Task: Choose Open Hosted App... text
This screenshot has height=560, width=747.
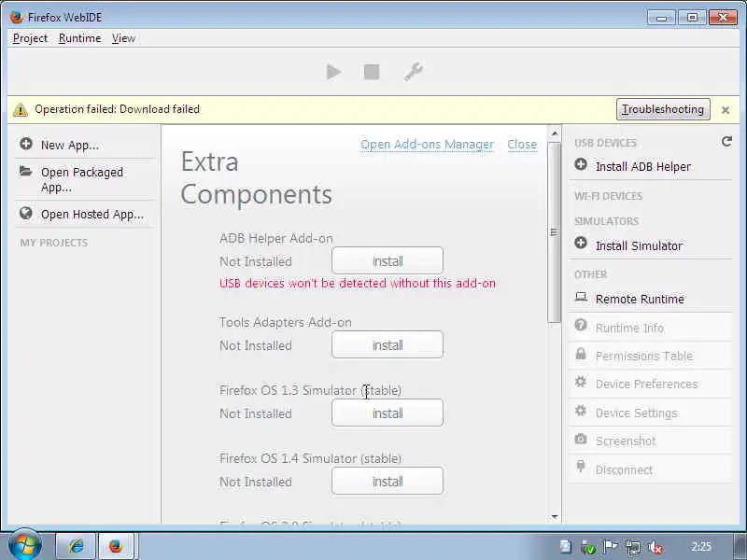Action: 92,215
